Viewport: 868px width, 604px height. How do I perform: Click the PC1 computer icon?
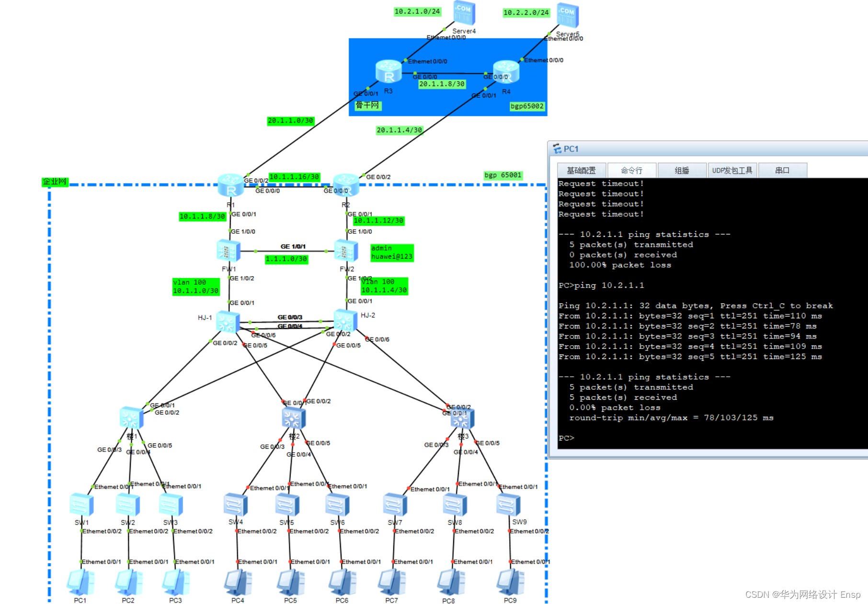pyautogui.click(x=80, y=582)
